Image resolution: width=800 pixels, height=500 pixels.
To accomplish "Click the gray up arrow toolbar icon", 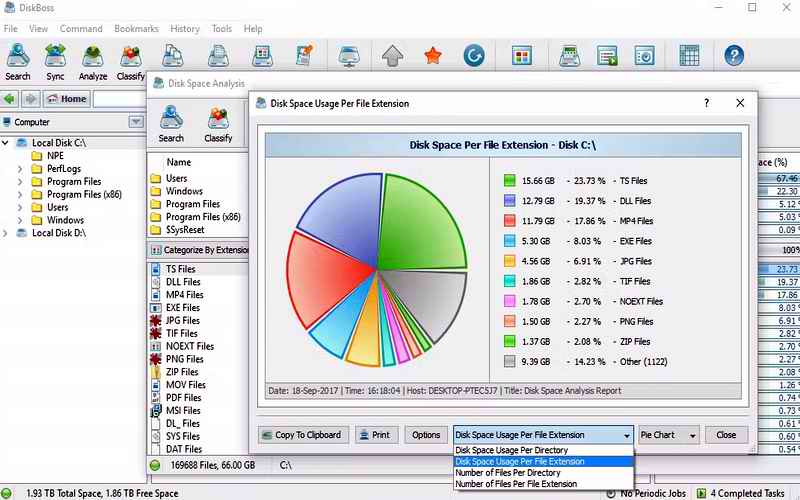I will pos(393,56).
